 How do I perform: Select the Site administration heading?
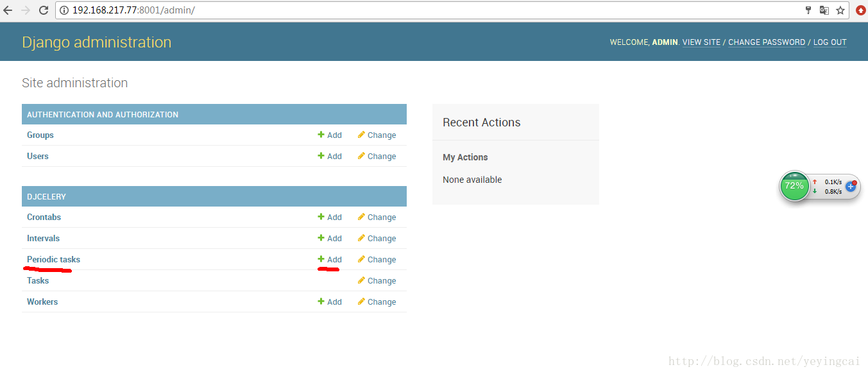point(74,83)
